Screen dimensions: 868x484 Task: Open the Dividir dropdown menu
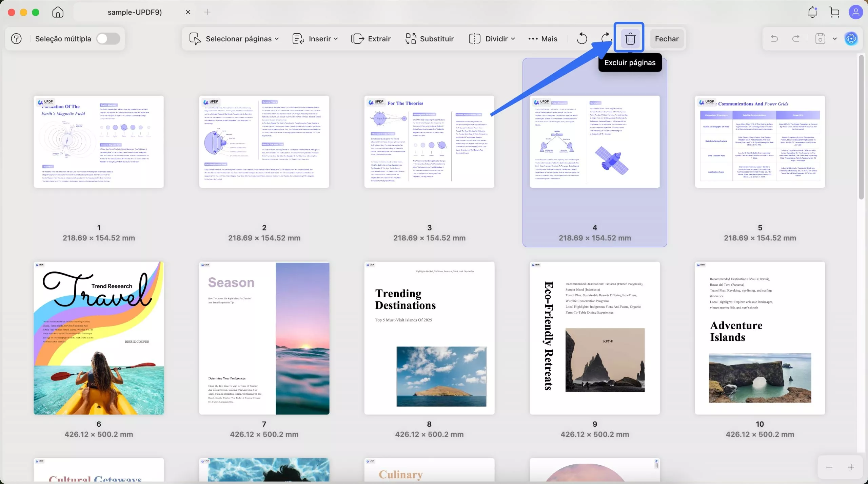tap(492, 39)
